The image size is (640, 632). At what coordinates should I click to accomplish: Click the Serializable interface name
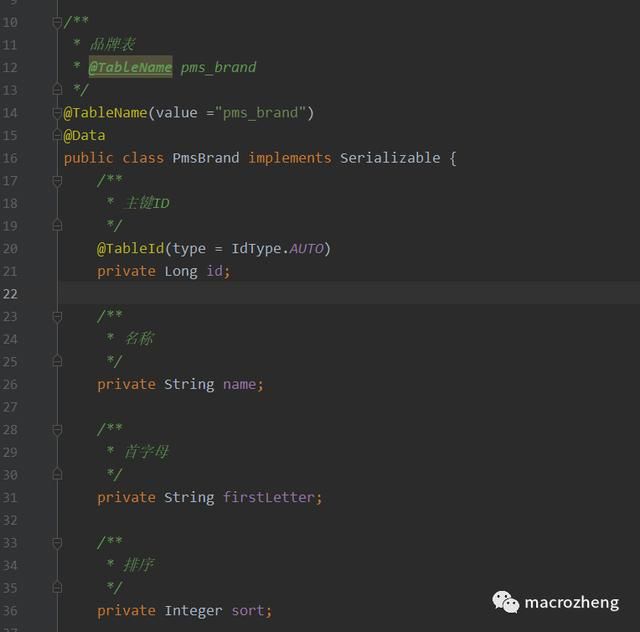[x=390, y=158]
